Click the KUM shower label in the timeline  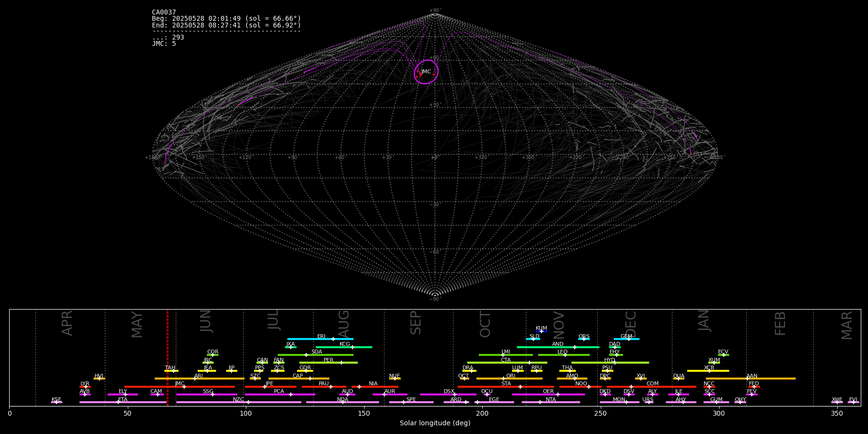[542, 328]
